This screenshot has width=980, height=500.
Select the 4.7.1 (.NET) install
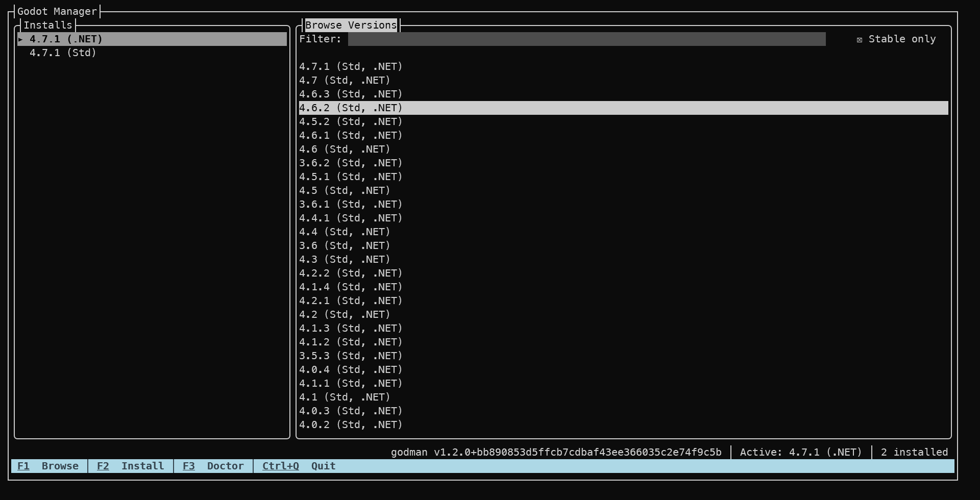(152, 39)
